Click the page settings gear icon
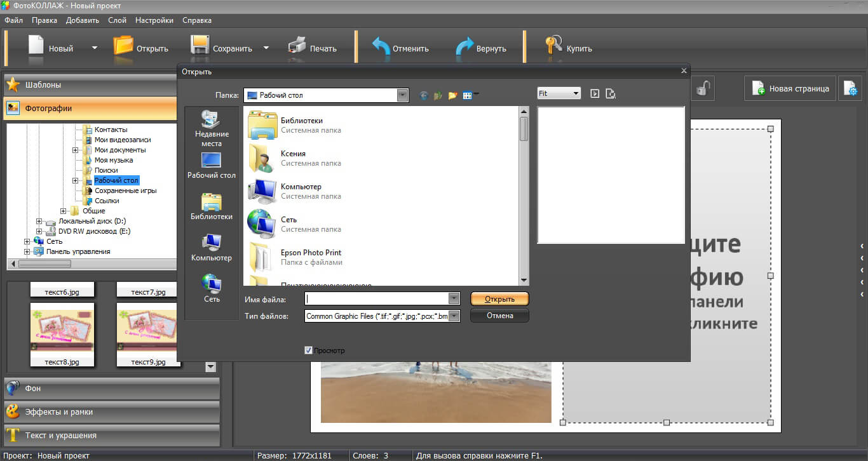 850,89
